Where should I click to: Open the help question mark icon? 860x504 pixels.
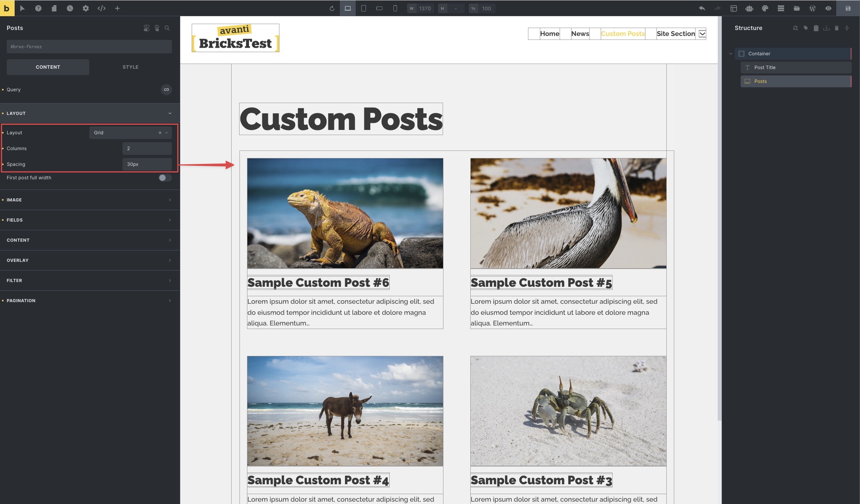click(38, 8)
